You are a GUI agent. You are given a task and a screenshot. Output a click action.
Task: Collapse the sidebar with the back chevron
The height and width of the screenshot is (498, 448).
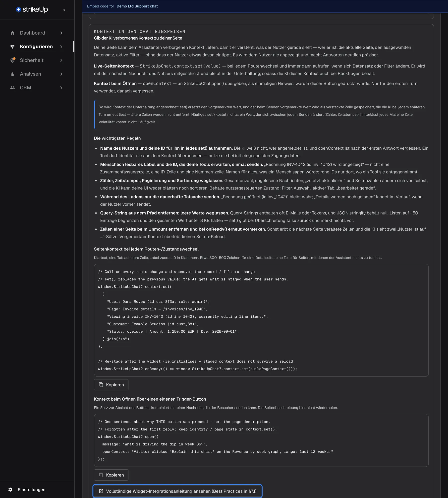[x=64, y=10]
